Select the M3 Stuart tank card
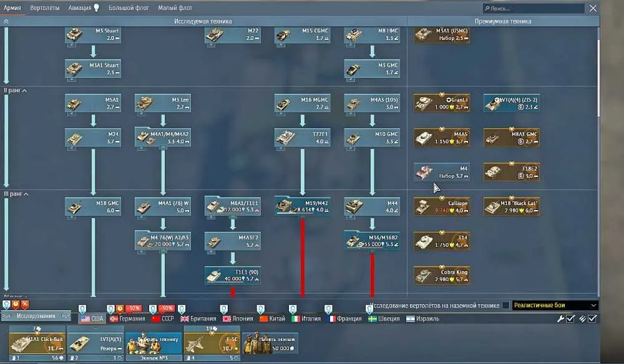This screenshot has height=364, width=624. click(93, 35)
